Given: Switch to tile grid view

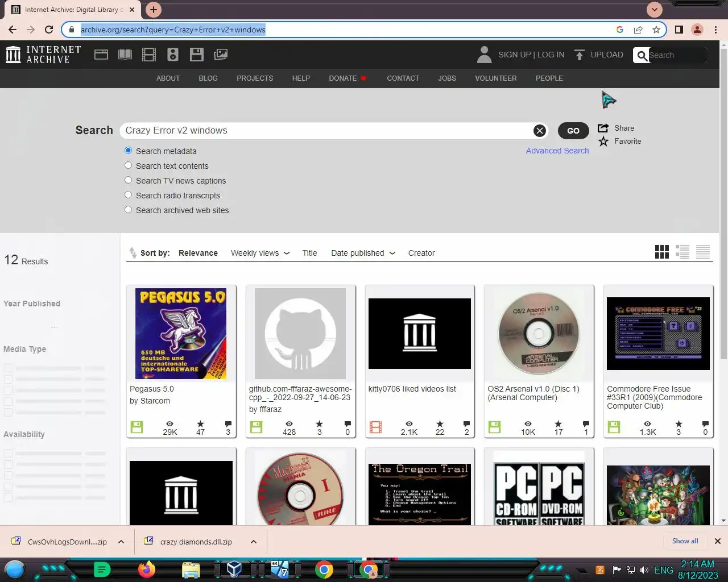Looking at the screenshot, I should [662, 252].
